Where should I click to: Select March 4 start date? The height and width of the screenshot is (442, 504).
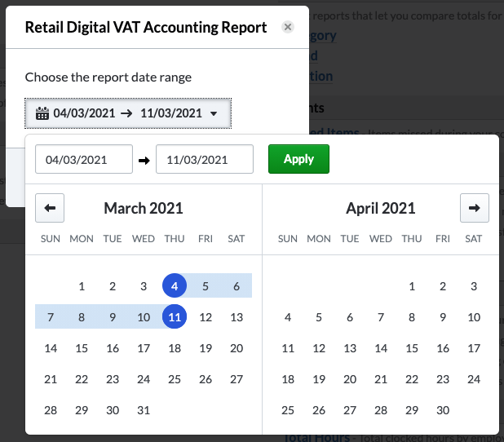point(175,286)
